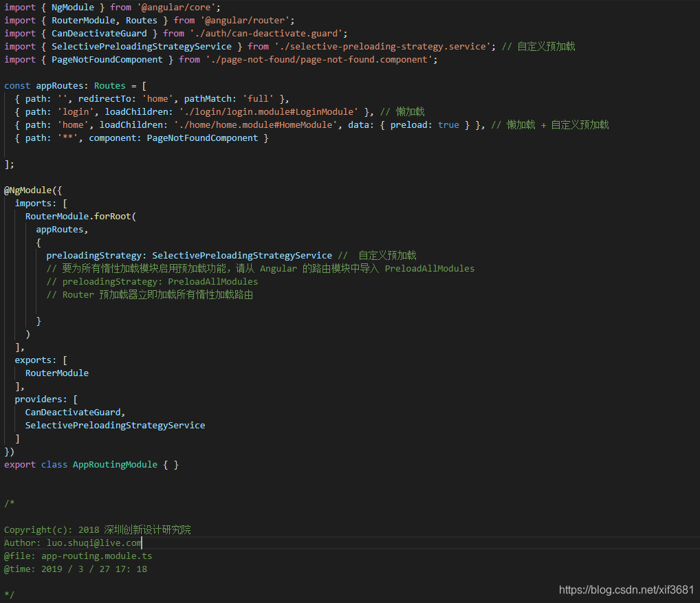Image resolution: width=700 pixels, height=603 pixels.
Task: Click the 'export' keyword before class
Action: click(x=20, y=465)
